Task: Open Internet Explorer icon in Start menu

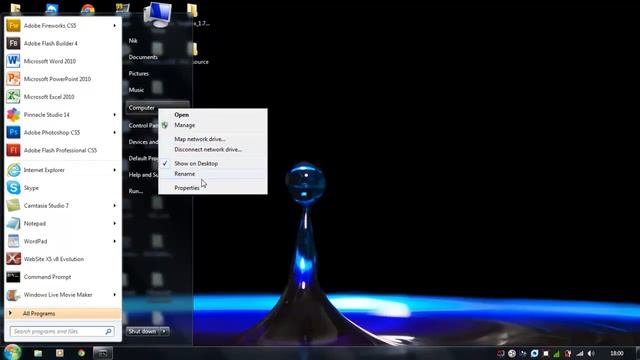Action: [13, 170]
